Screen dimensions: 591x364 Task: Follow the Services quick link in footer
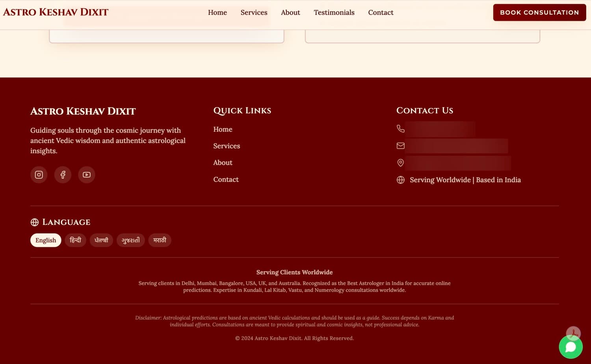click(227, 146)
